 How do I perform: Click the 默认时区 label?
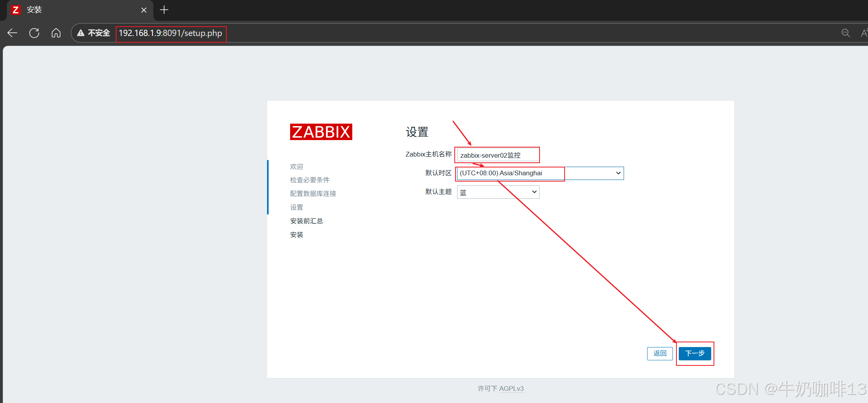click(438, 173)
